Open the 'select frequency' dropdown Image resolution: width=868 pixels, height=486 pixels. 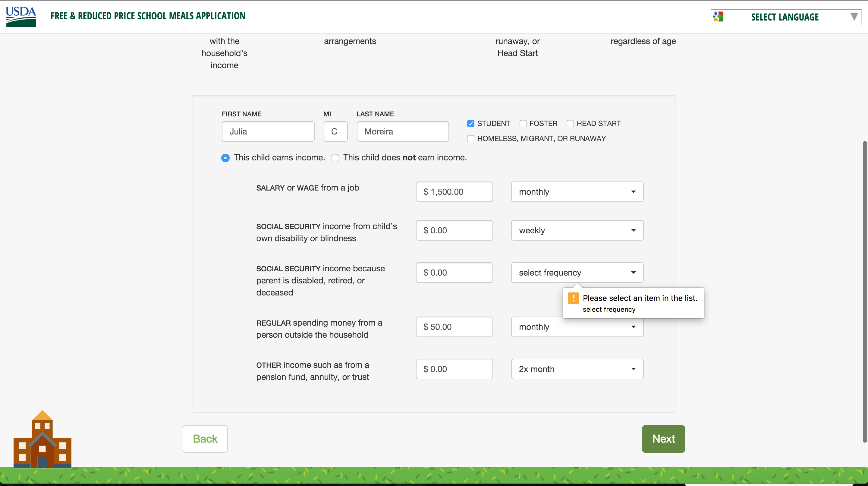pos(577,273)
